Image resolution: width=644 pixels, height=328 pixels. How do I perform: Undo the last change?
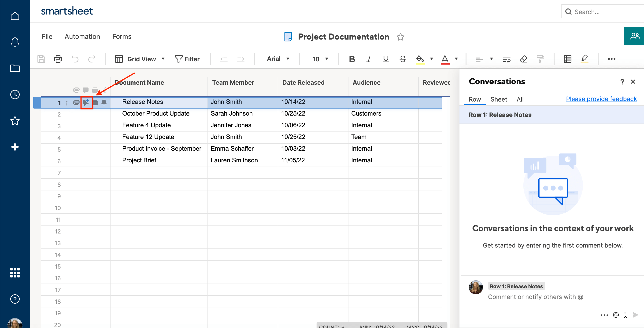point(75,59)
